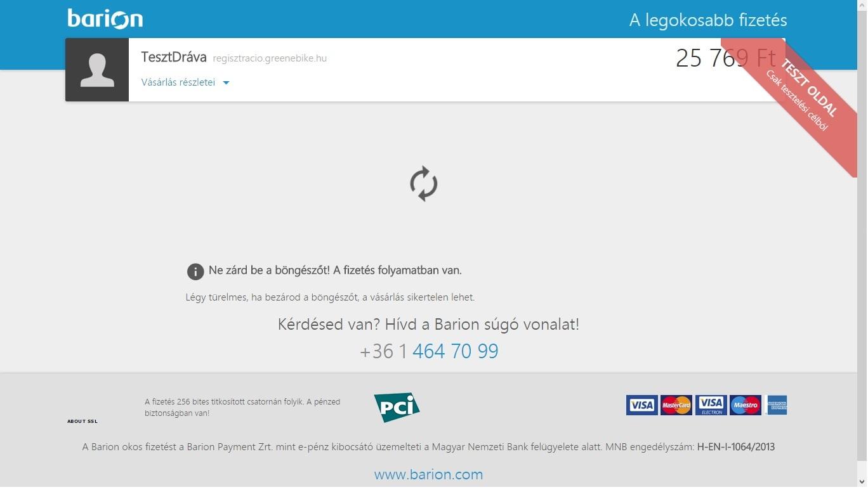Click the 'Légy türelmes' notice line
This screenshot has height=492, width=868.
coord(330,297)
